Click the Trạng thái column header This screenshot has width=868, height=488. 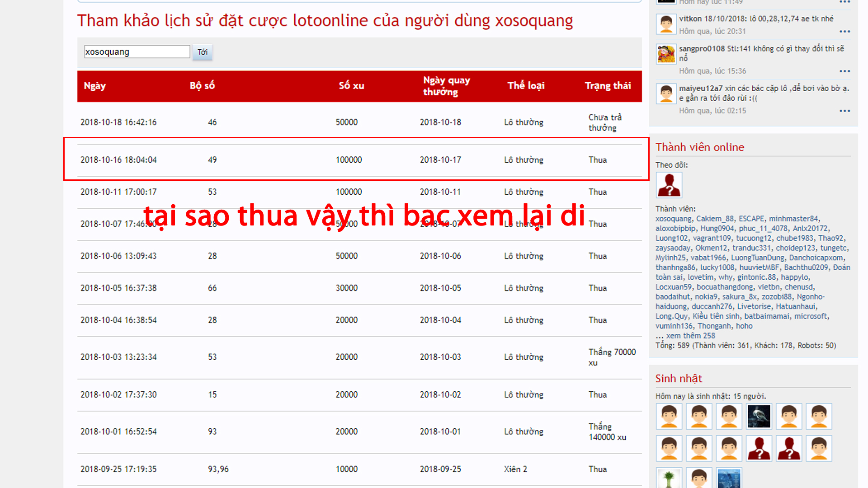coord(608,86)
